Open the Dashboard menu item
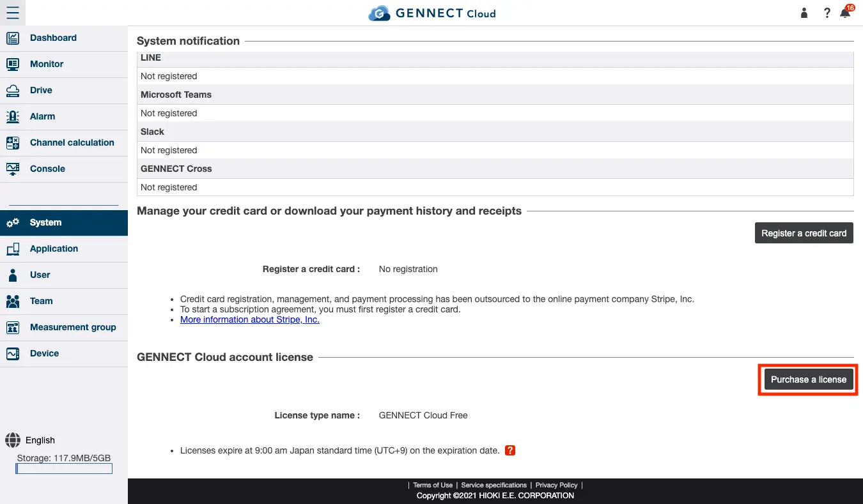863x504 pixels. [x=64, y=38]
